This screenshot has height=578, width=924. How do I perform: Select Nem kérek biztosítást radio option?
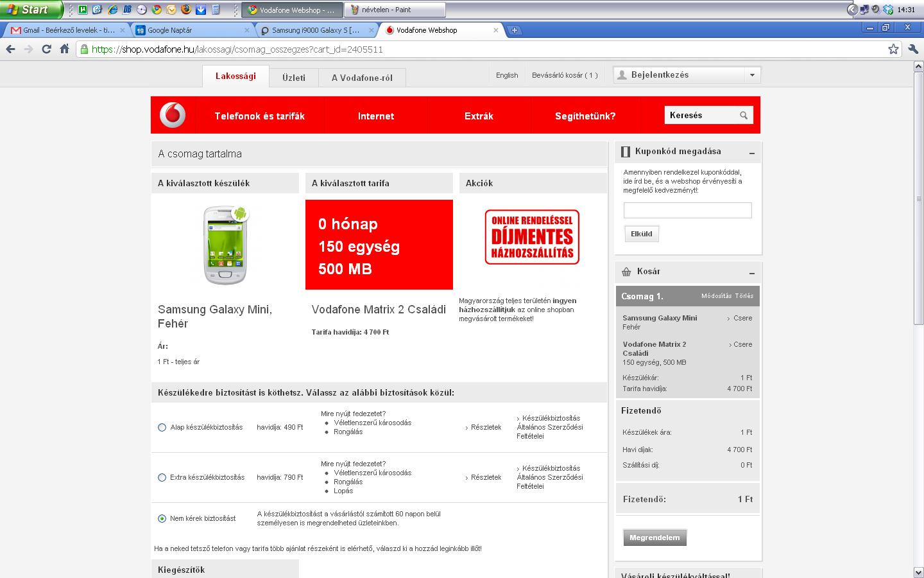pos(162,518)
